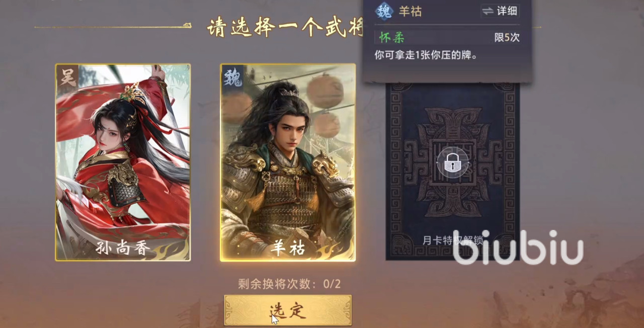Select the 孙尚香 general portrait card

[x=123, y=162]
